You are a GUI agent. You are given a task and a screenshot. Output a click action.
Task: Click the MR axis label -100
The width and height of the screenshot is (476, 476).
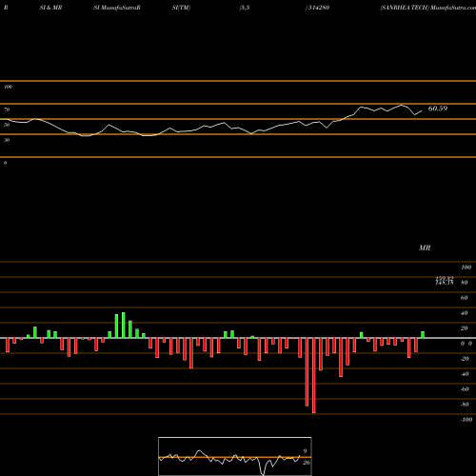[x=466, y=420]
